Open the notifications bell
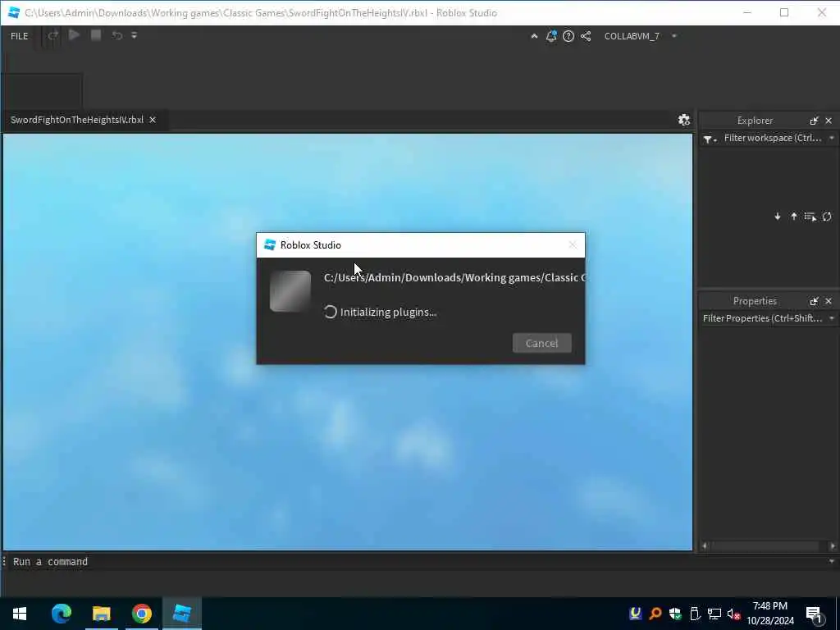 coord(551,36)
